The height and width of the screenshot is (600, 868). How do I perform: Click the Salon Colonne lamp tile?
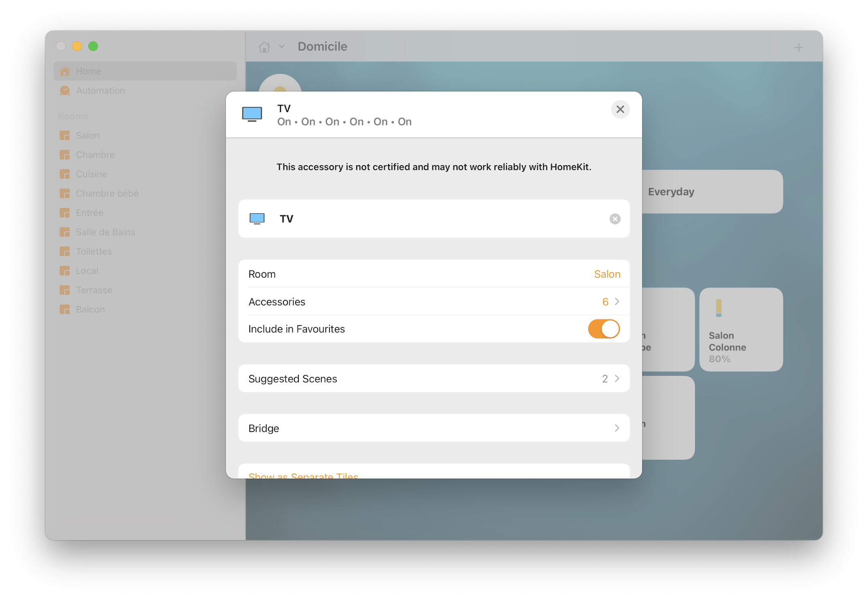[x=740, y=329]
